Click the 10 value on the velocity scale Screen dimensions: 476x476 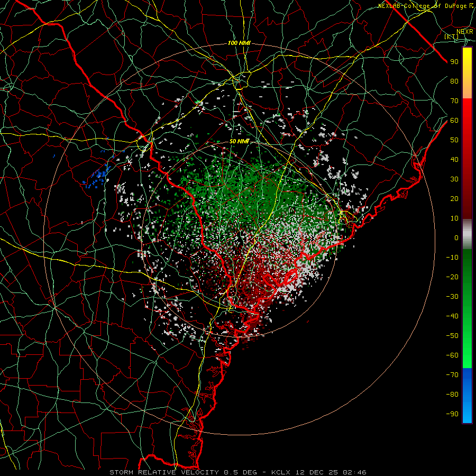click(454, 218)
